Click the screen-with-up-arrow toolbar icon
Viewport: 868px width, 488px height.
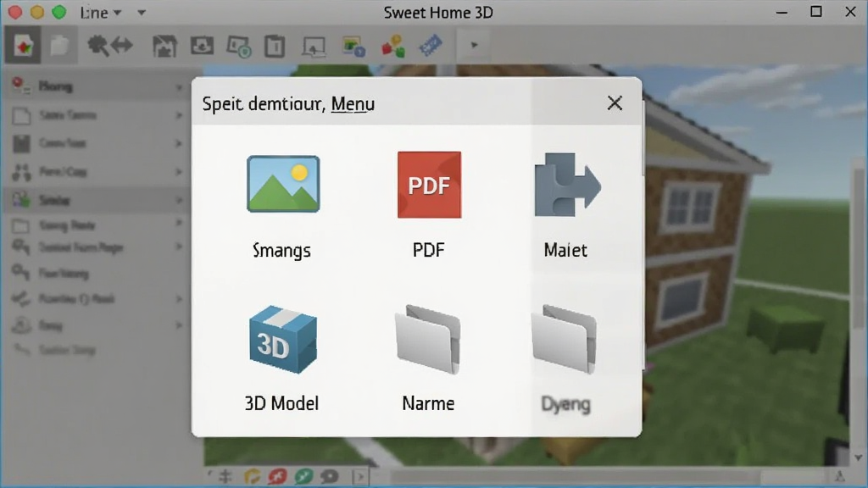point(314,47)
